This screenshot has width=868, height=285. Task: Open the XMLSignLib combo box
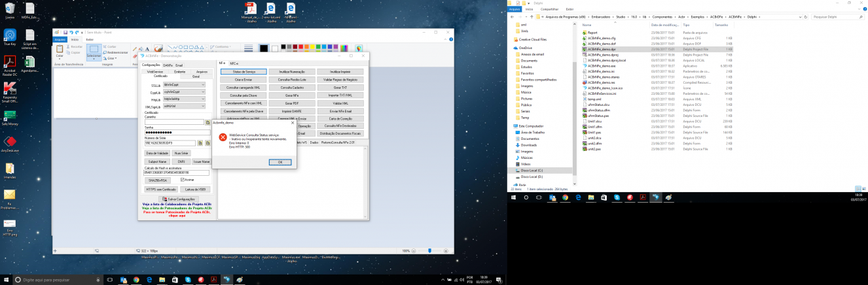tap(185, 106)
